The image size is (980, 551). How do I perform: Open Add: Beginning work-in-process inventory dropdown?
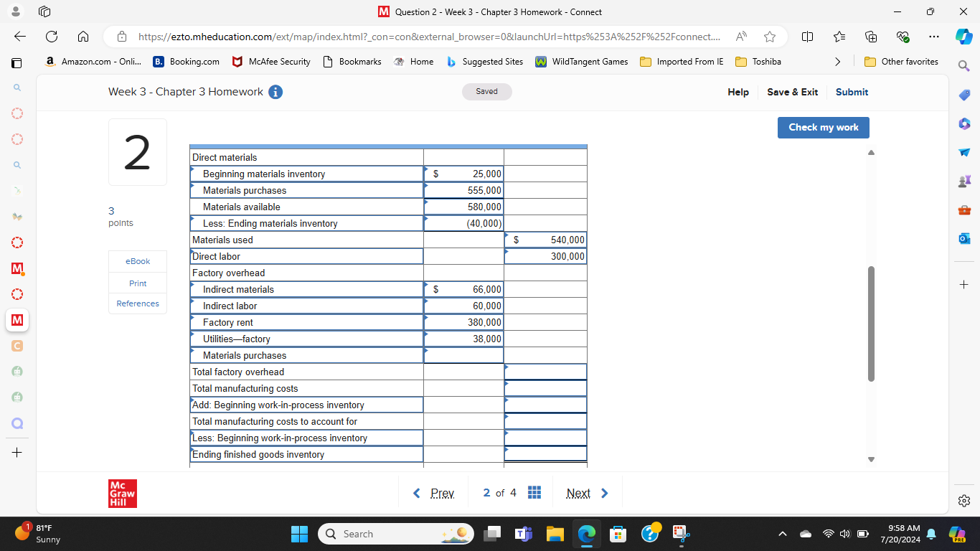307,405
